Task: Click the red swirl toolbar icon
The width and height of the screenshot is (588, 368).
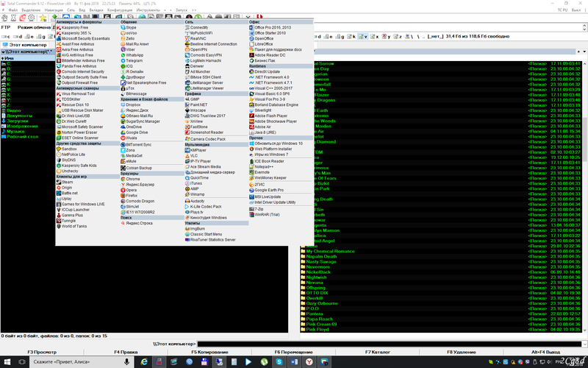Action: [23, 18]
